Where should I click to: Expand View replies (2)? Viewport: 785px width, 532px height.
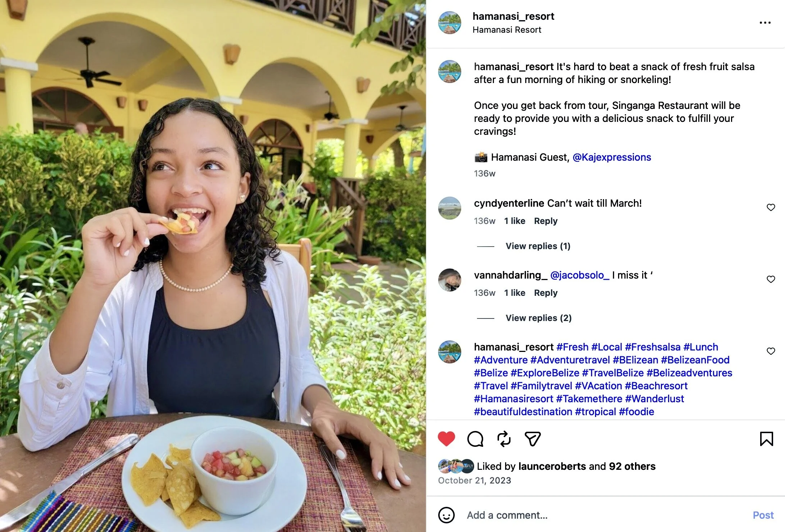coord(539,318)
